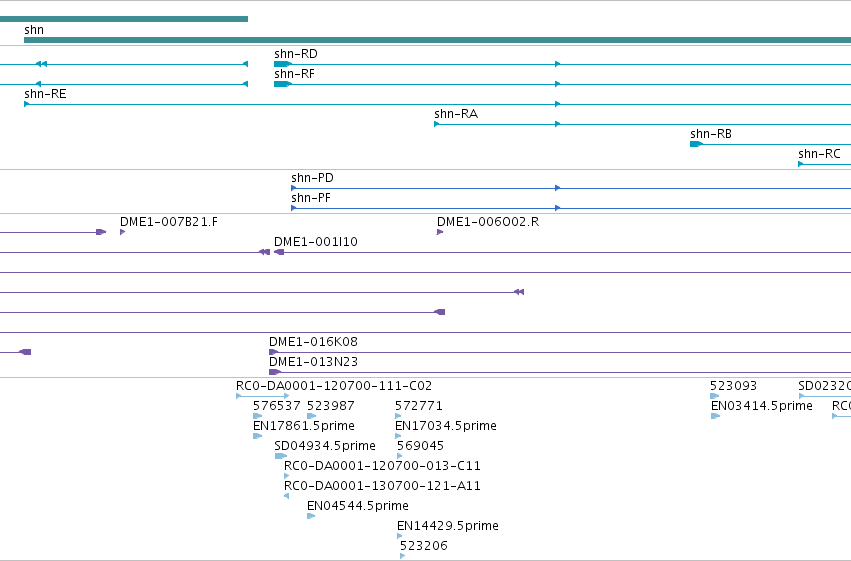Viewport: 851px width, 561px height.
Task: Click the 523206 EST marker
Action: pos(402,557)
